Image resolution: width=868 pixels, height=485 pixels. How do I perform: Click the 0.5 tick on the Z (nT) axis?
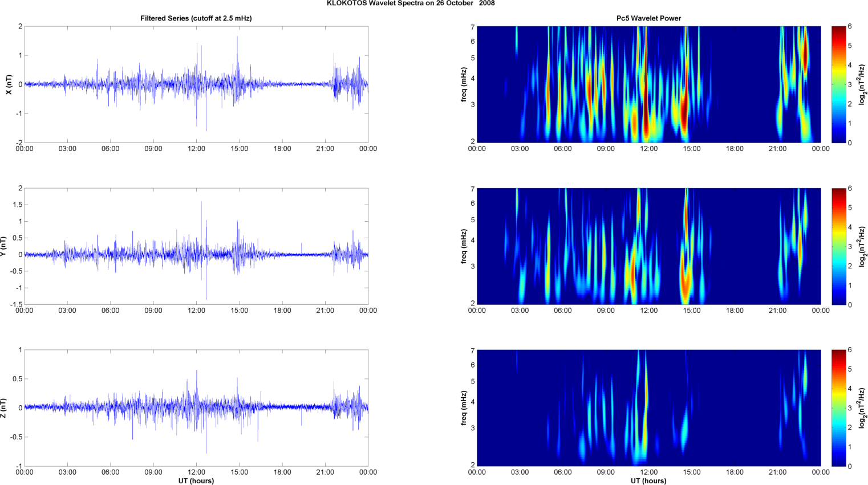coord(18,379)
